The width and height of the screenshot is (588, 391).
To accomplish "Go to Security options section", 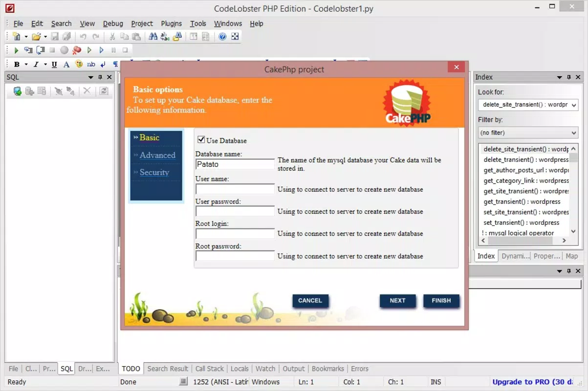I will click(154, 172).
